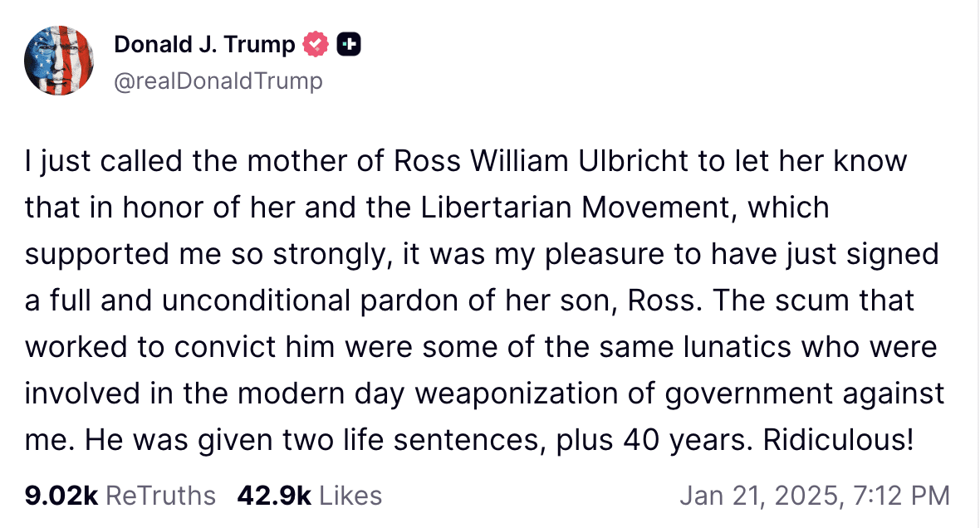Click the red verified checkmark badge

(316, 45)
